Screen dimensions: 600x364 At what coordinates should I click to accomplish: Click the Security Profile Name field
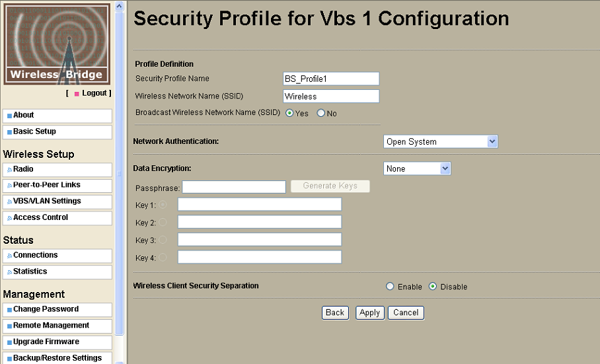pyautogui.click(x=331, y=79)
